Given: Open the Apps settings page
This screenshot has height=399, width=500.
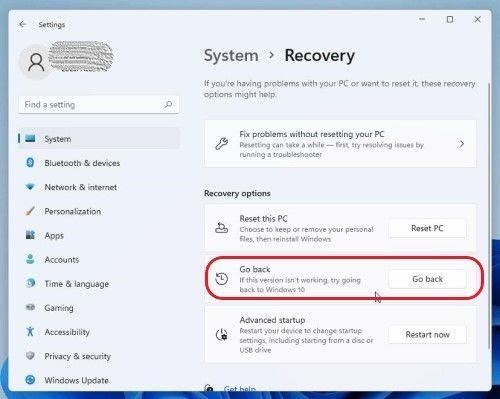Looking at the screenshot, I should tap(99, 235).
